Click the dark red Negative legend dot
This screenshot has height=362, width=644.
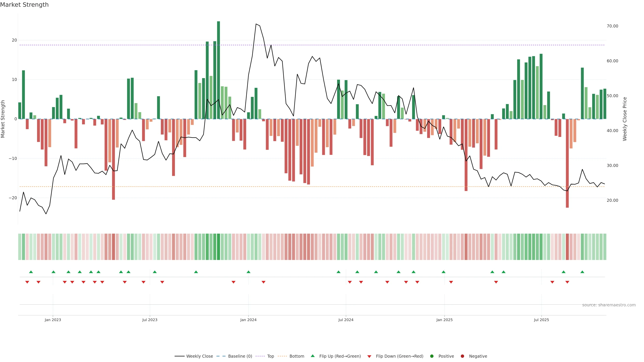462,356
